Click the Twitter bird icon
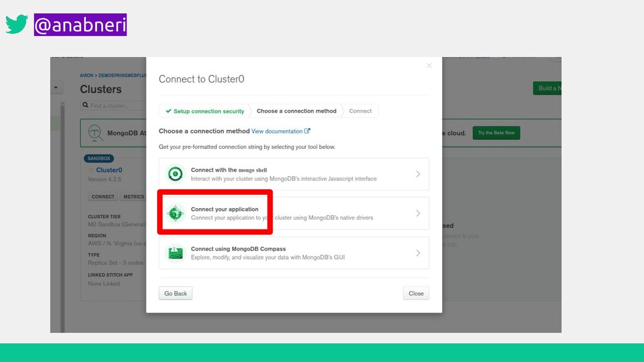The image size is (644, 362). click(x=17, y=24)
